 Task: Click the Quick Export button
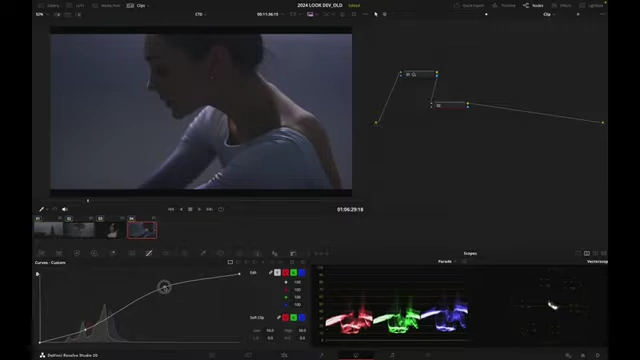469,6
